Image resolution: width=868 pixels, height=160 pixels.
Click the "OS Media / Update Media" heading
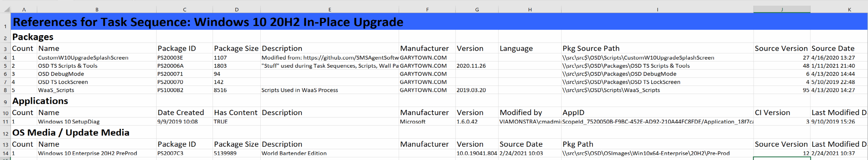coord(71,133)
